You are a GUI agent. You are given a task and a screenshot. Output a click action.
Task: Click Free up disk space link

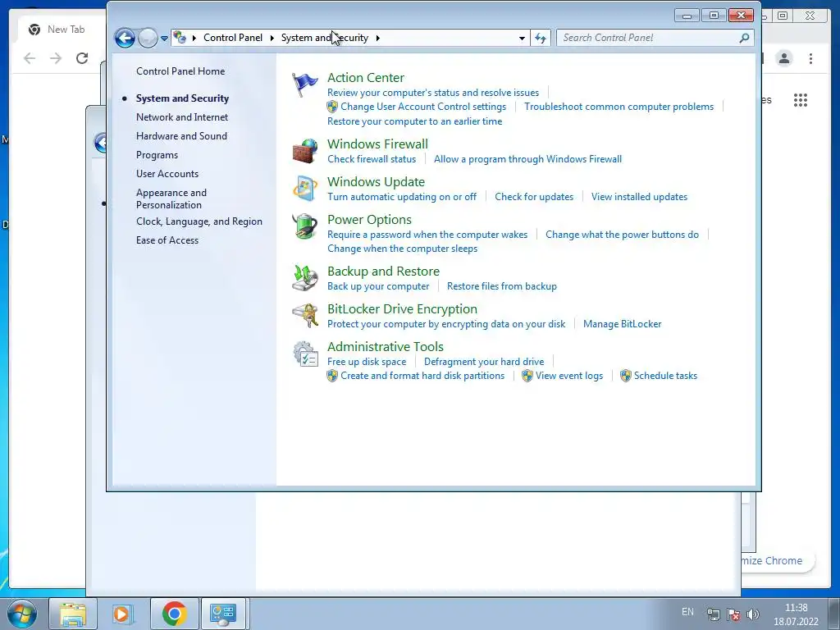click(x=367, y=362)
